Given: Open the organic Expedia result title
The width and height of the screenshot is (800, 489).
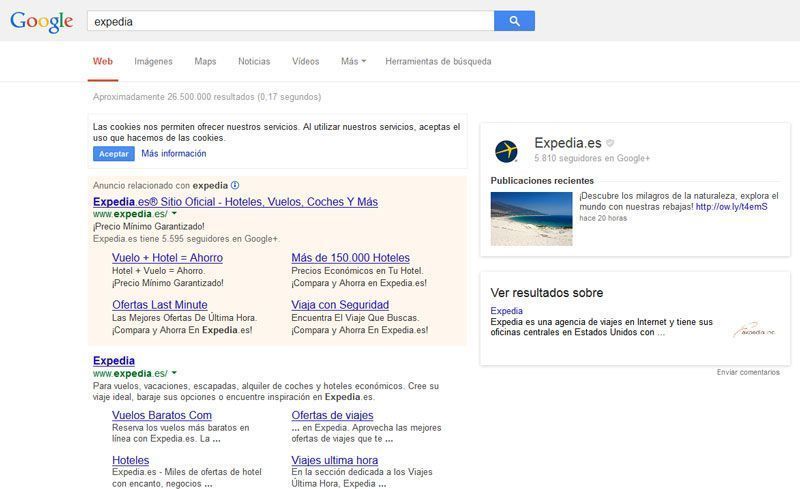Looking at the screenshot, I should tap(114, 360).
